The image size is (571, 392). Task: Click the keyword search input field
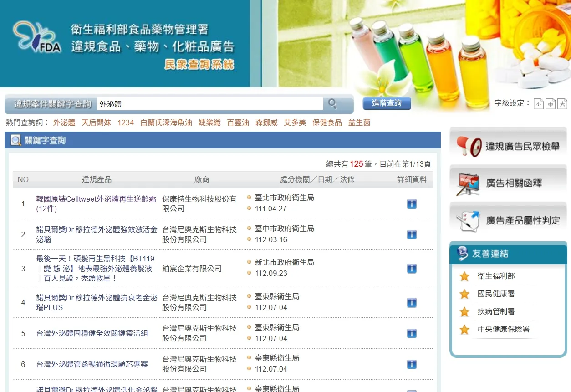(209, 104)
